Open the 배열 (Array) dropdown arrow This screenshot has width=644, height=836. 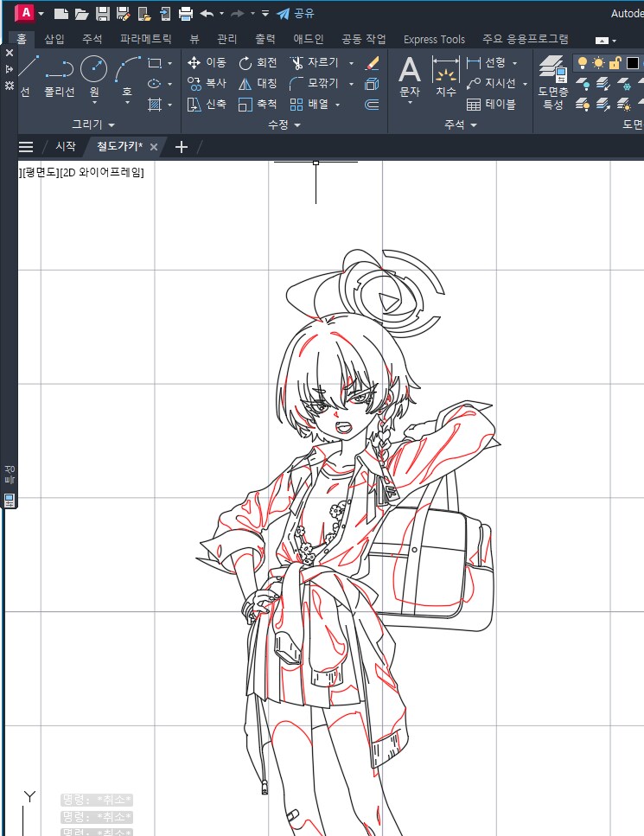[337, 105]
